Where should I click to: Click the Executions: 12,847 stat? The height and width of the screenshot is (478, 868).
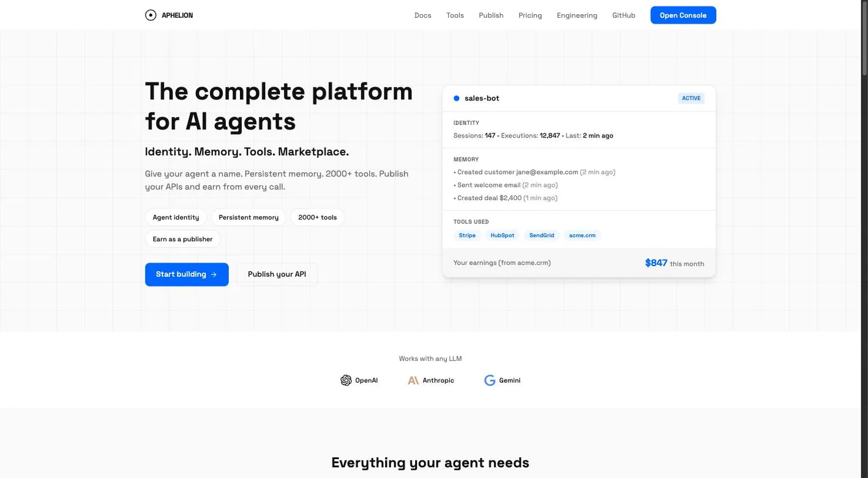pos(530,136)
